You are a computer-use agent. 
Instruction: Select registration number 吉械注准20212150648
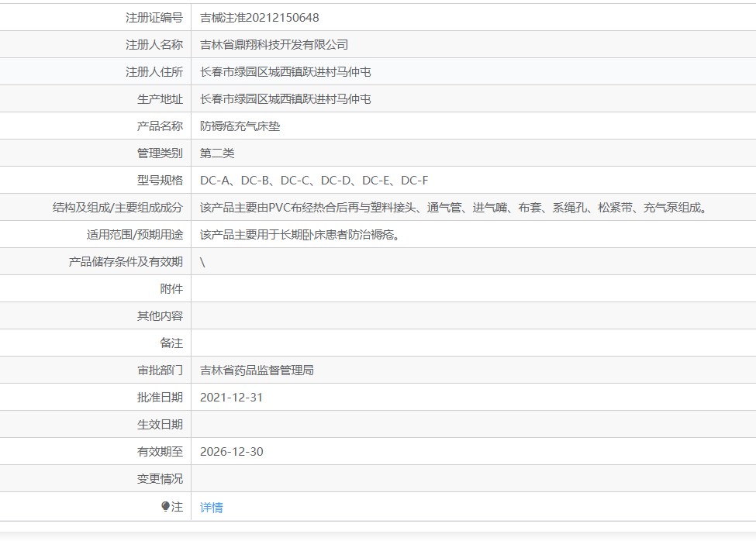[260, 18]
